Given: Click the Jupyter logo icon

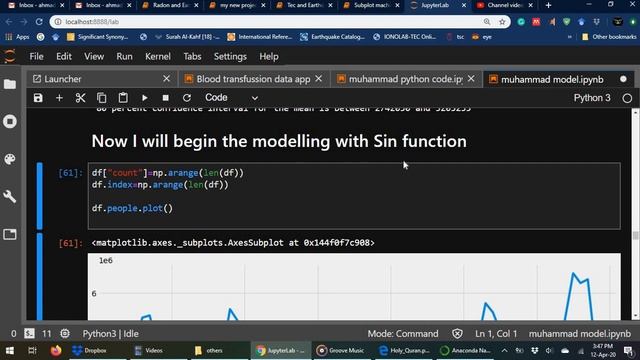Looking at the screenshot, I should 10,56.
